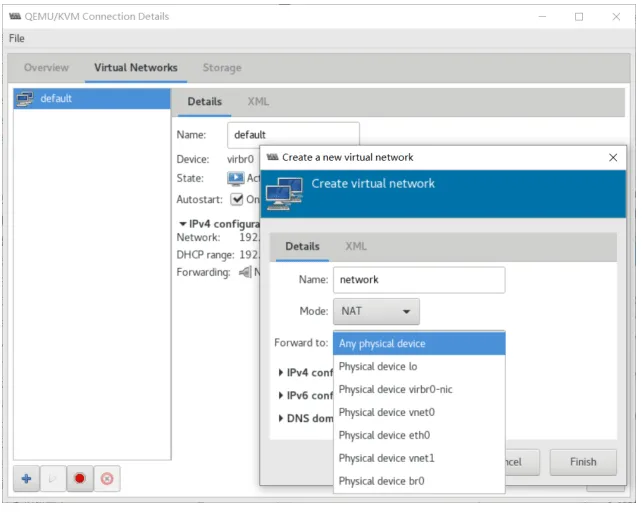Screen dimensions: 644x517
Task: Click the Create virtual network computers icon
Action: [x=284, y=193]
